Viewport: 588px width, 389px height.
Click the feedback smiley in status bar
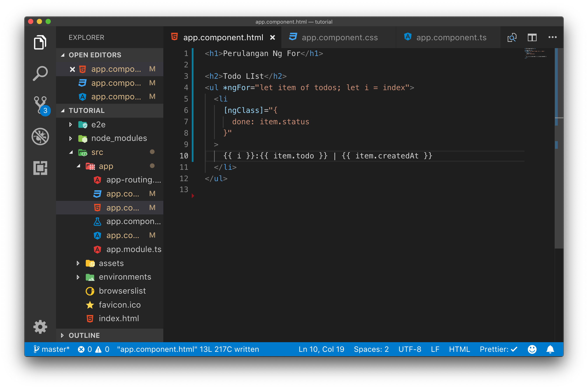[x=532, y=349]
